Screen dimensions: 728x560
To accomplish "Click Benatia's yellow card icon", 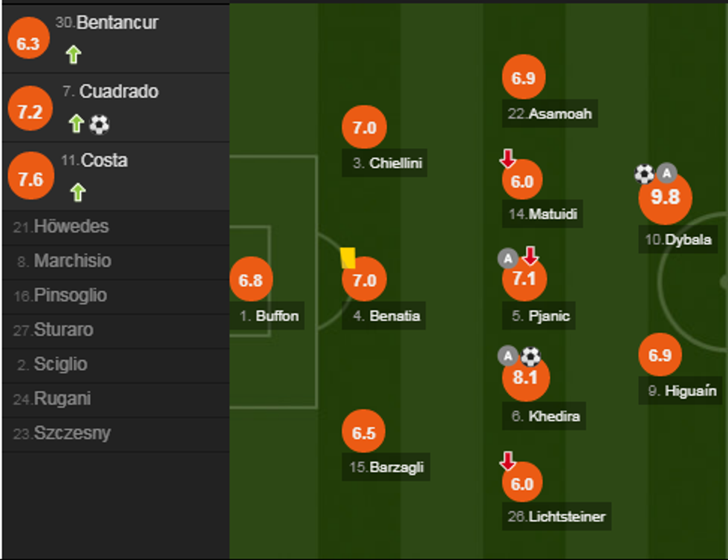I will coord(348,258).
